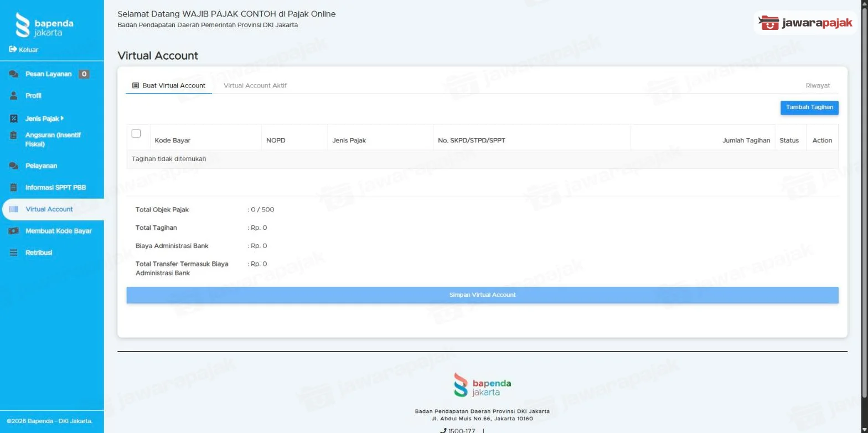Open Membuat Kode Bayar via the money icon

(x=14, y=231)
